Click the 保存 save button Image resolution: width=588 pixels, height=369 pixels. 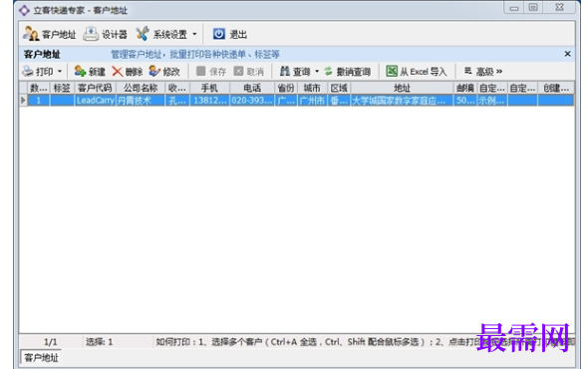point(211,71)
